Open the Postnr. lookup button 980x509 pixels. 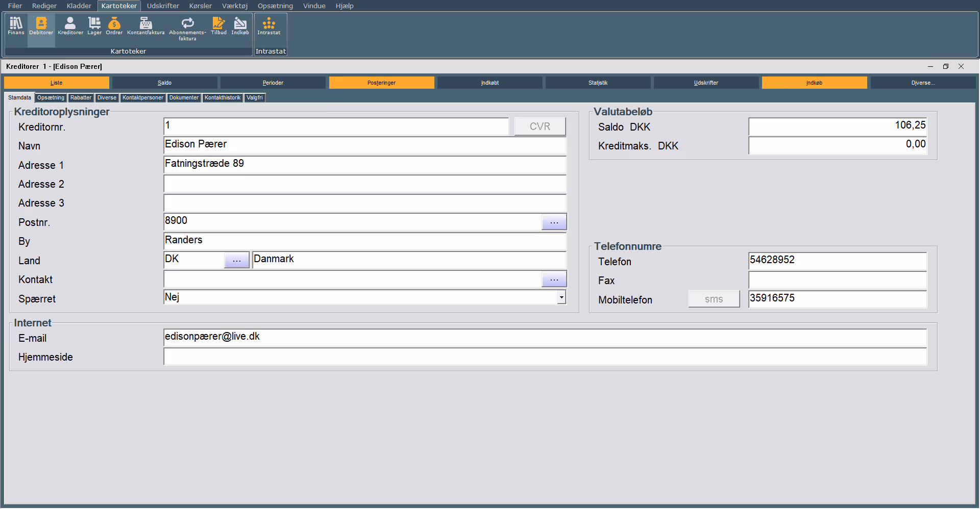tap(554, 222)
